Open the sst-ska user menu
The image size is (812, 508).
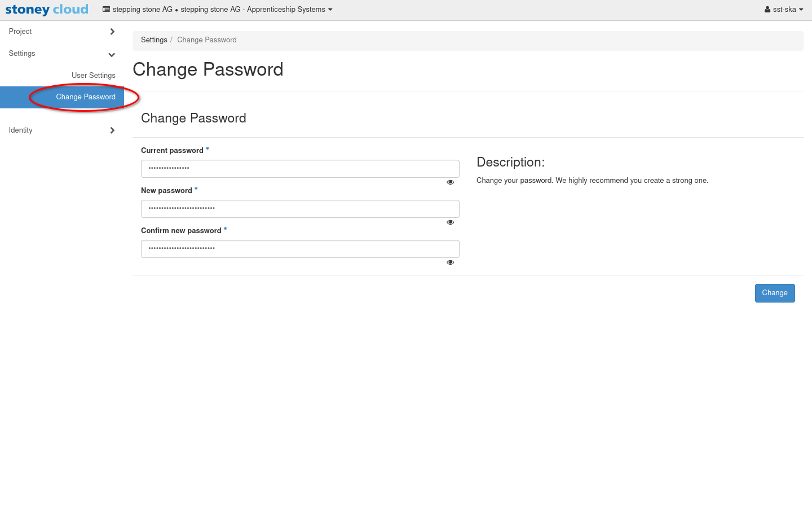coord(785,10)
